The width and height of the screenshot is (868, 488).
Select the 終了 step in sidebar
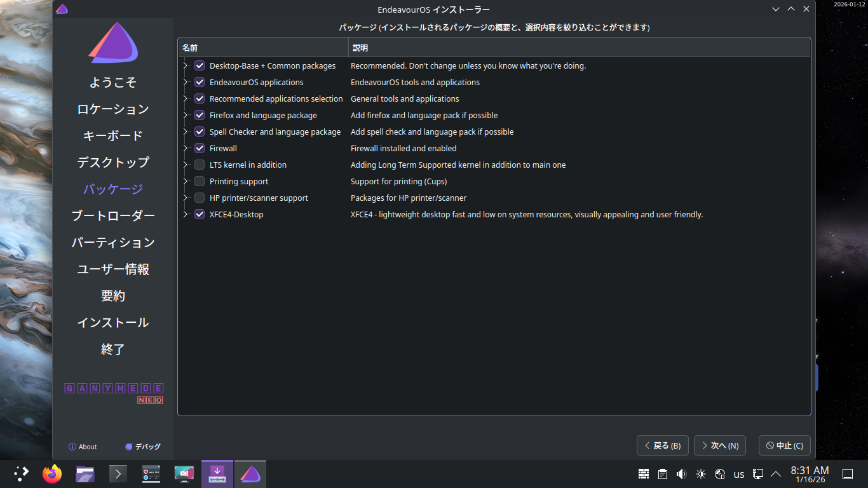(113, 349)
